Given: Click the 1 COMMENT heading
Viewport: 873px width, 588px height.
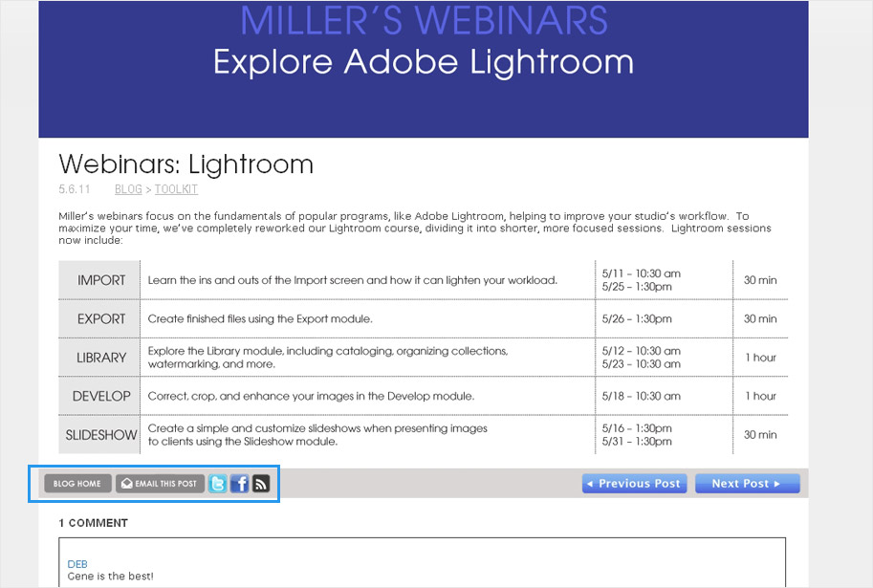Looking at the screenshot, I should click(x=93, y=523).
